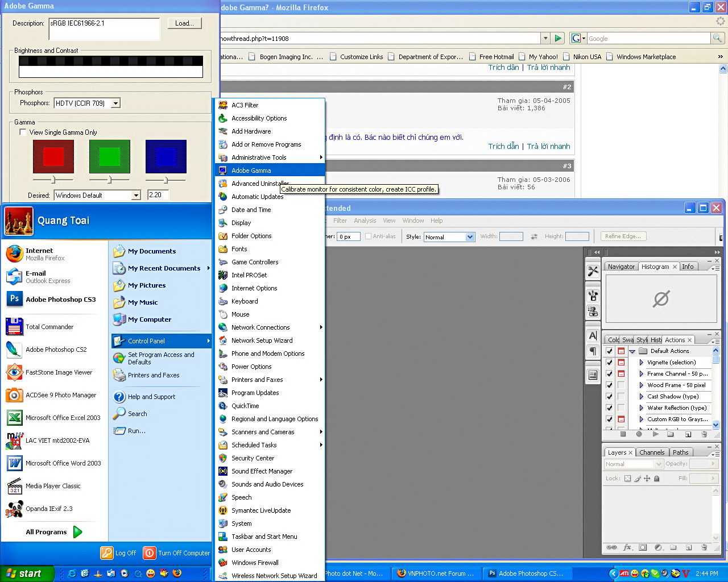Screen dimensions: 728x582
Task: Toggle the Cast Shadow (type) action checkbox
Action: [609, 396]
